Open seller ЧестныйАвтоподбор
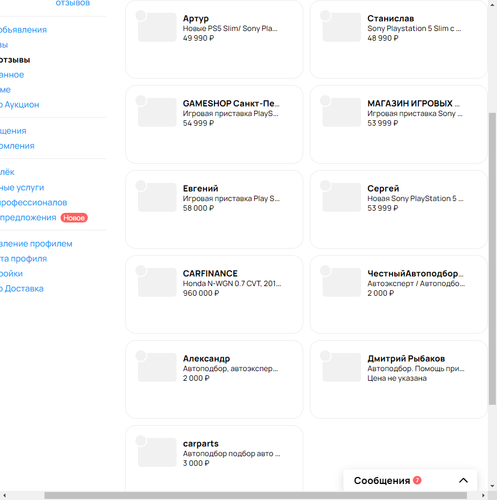The height and width of the screenshot is (500, 497). (415, 274)
